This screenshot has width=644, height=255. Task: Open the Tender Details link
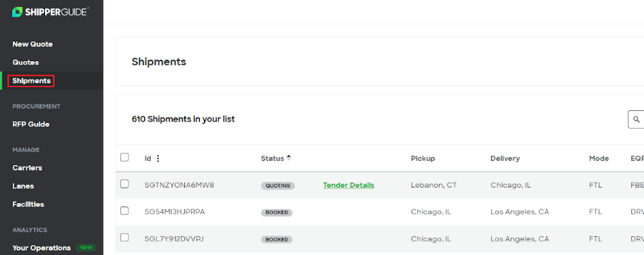(348, 185)
